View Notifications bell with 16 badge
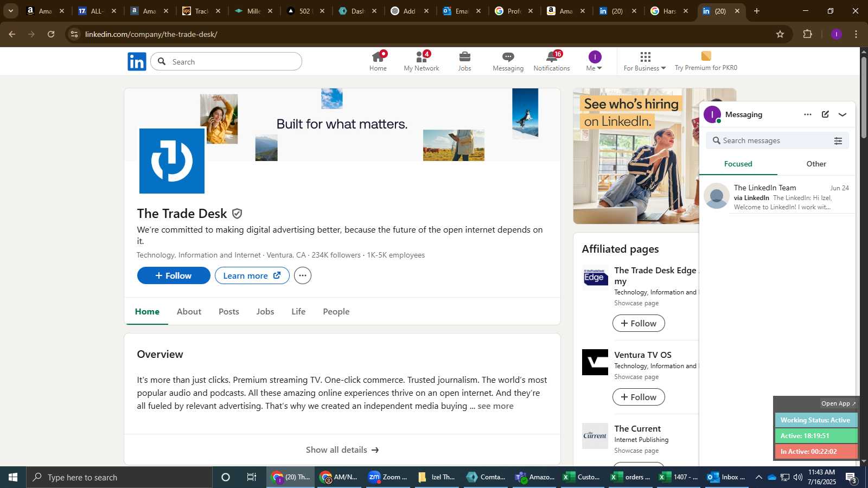The image size is (868, 488). [552, 61]
